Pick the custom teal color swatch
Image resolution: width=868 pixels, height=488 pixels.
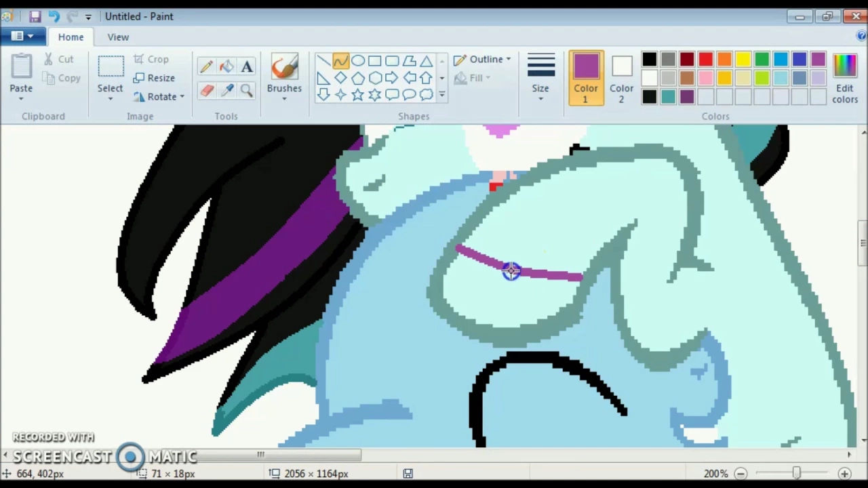pos(668,98)
